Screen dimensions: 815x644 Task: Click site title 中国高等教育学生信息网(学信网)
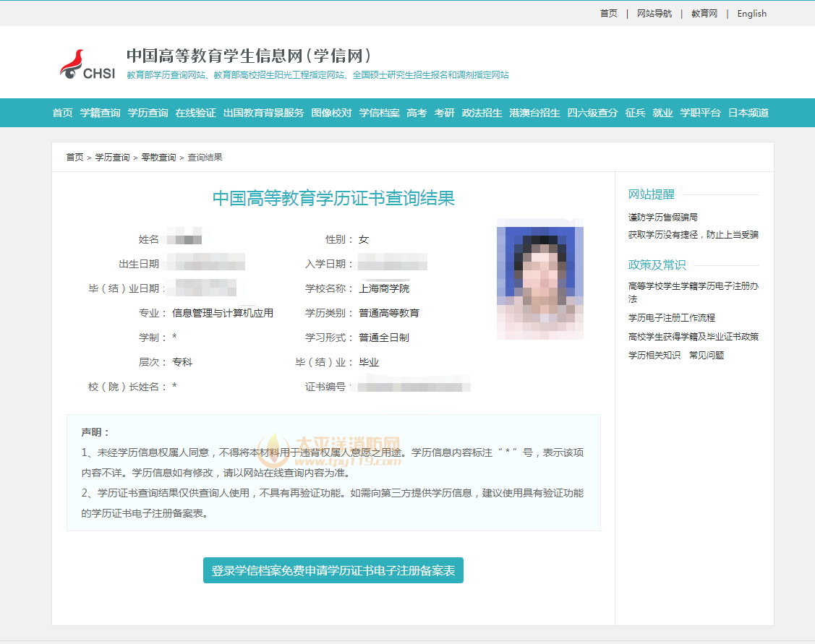pos(249,56)
